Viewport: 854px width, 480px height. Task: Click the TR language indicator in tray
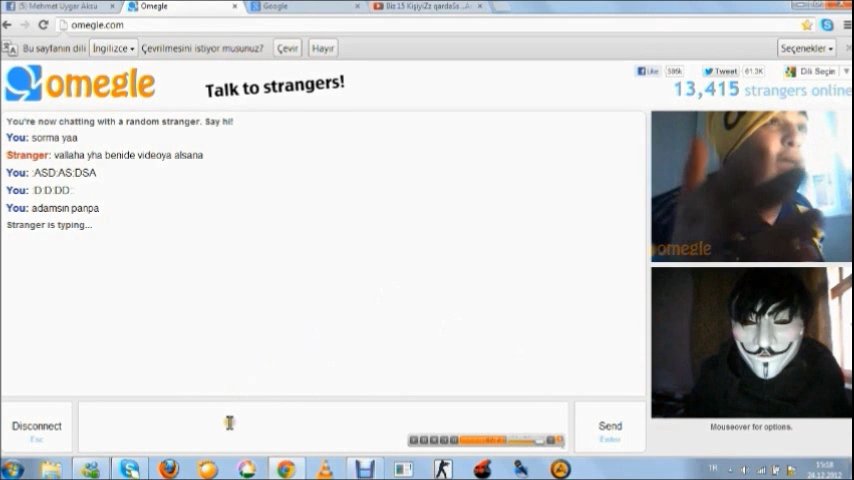[x=713, y=469]
